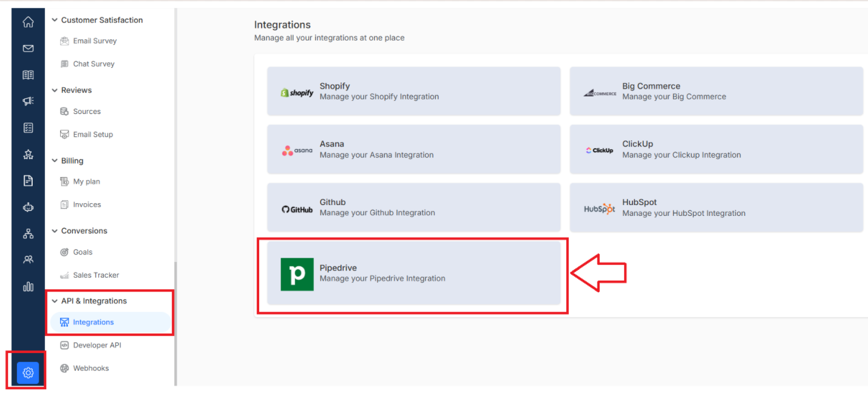Click the org chart workflow icon

pyautogui.click(x=28, y=233)
